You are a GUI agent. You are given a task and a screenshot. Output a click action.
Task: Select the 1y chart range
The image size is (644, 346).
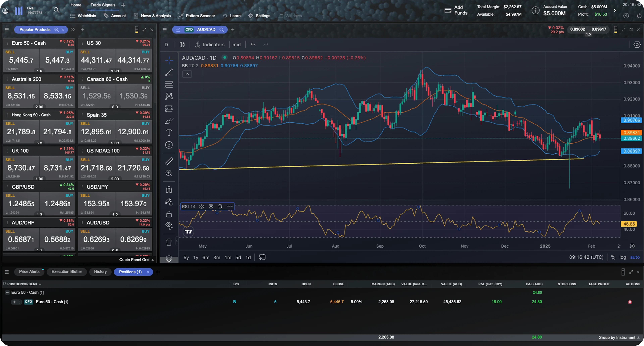pyautogui.click(x=196, y=257)
